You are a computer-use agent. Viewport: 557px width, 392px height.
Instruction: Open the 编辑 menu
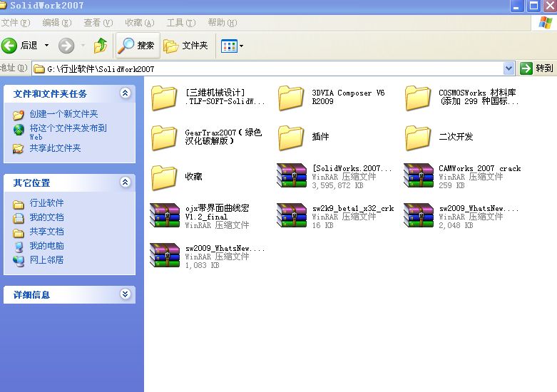(57, 23)
